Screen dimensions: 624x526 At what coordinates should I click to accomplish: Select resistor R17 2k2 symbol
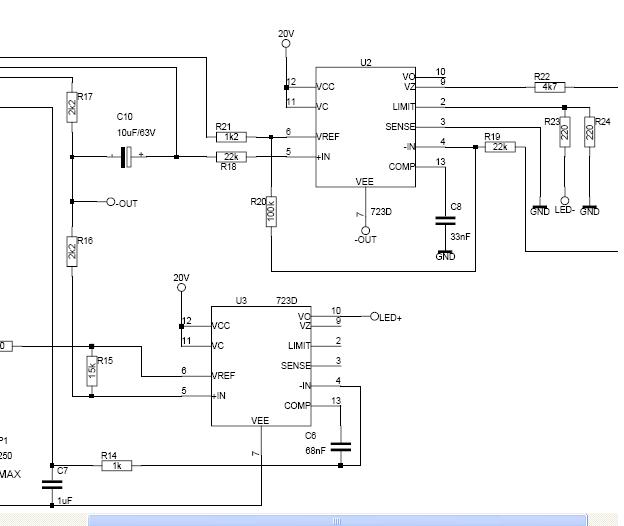point(72,110)
